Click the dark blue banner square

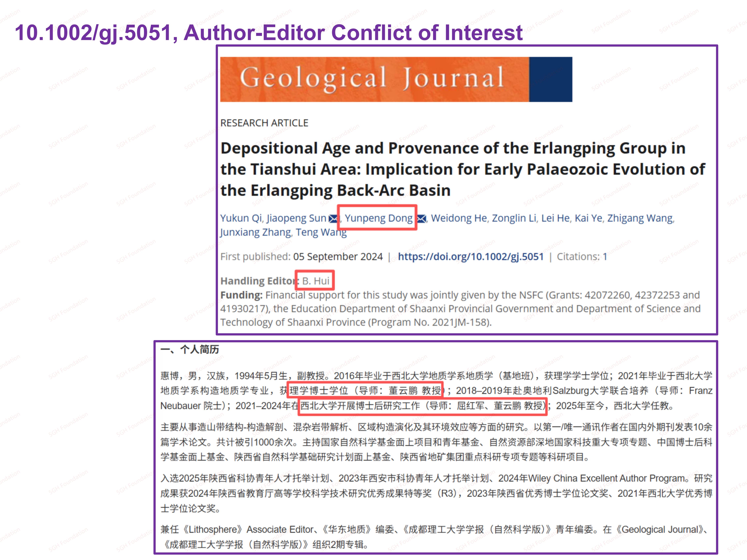[x=550, y=79]
